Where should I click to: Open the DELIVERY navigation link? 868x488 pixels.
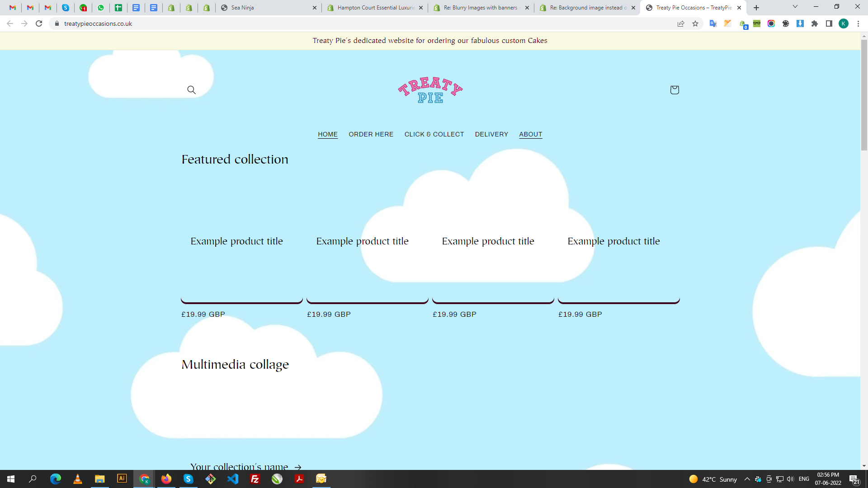coord(491,134)
